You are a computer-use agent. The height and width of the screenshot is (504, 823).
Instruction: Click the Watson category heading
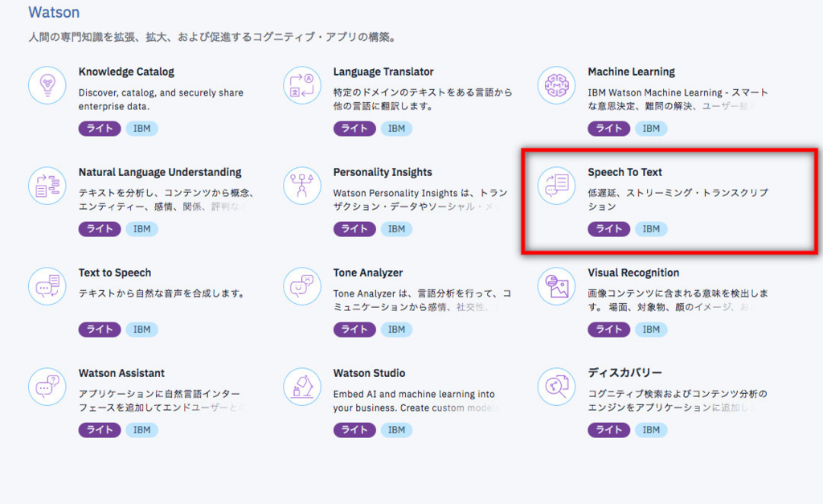54,12
